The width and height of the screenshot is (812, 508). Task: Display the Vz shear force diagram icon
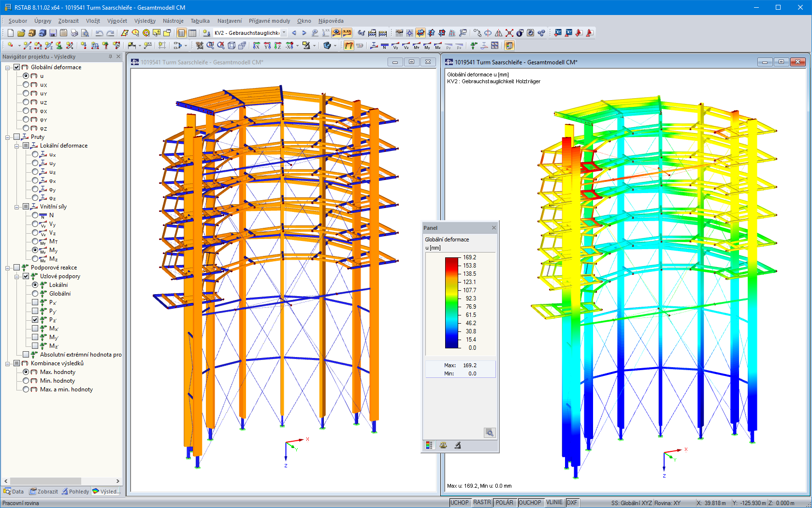tap(406, 45)
